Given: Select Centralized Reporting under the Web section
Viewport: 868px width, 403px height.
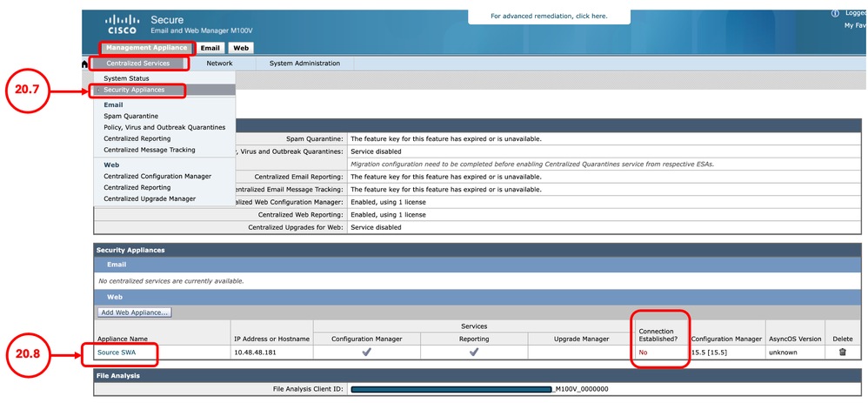Looking at the screenshot, I should [x=137, y=187].
